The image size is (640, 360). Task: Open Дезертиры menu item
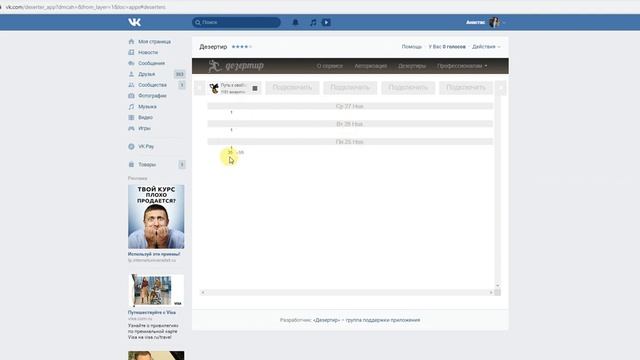tap(412, 66)
